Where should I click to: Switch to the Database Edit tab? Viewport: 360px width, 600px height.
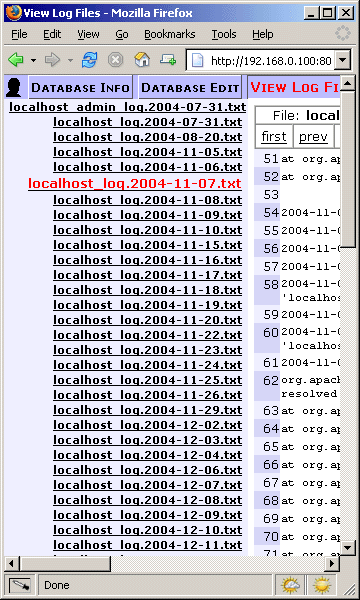(x=190, y=88)
